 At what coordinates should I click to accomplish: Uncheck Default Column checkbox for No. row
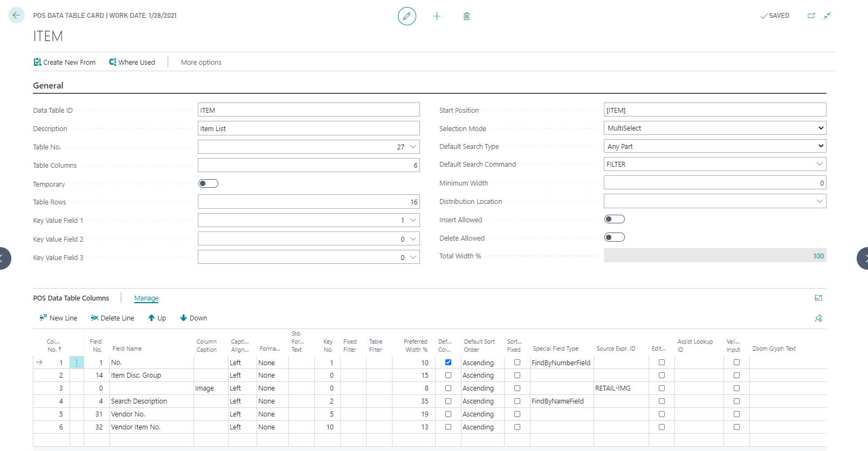pyautogui.click(x=448, y=363)
